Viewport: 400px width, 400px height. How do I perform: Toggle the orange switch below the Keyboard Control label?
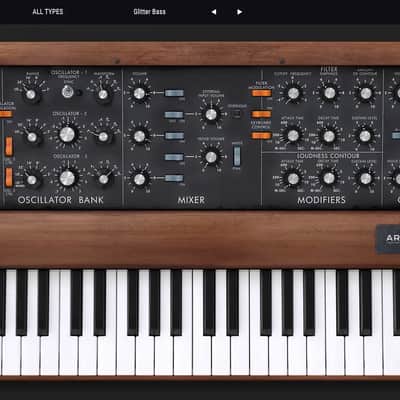261,136
